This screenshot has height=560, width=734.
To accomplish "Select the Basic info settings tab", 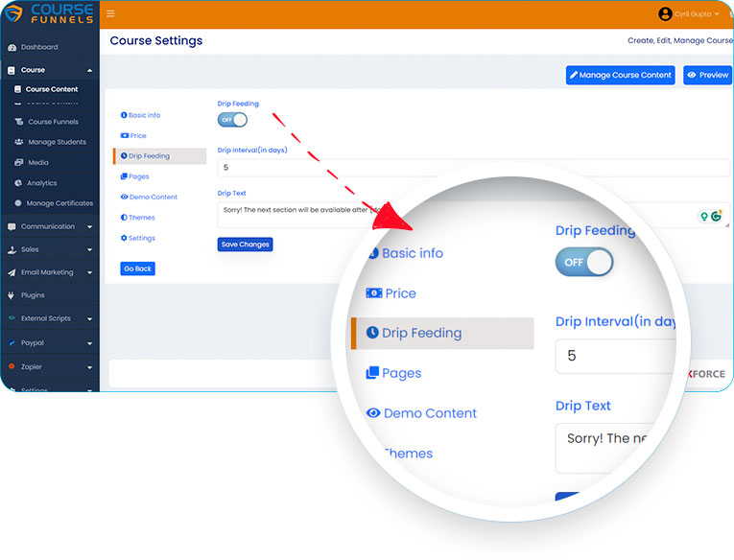I will click(144, 115).
